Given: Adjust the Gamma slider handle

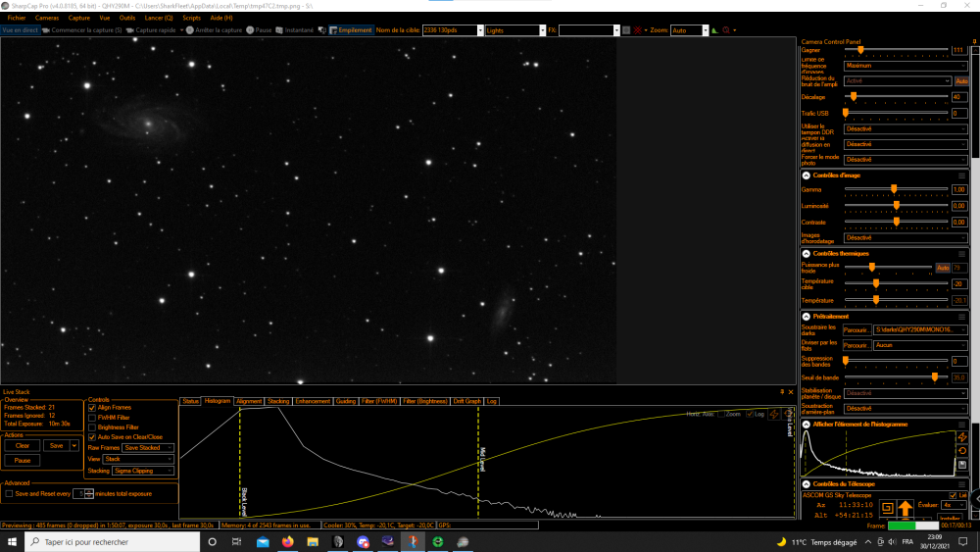Looking at the screenshot, I should [894, 189].
